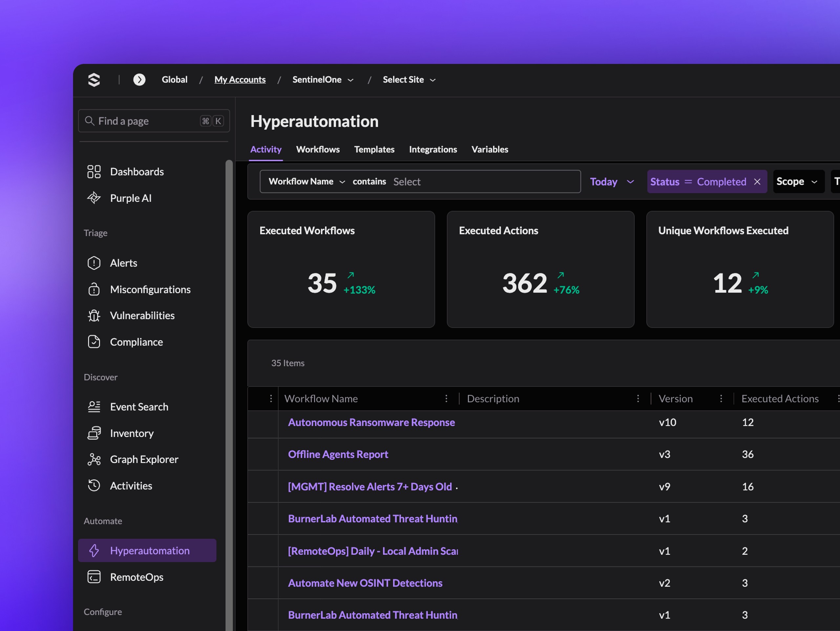Image resolution: width=840 pixels, height=631 pixels.
Task: Click the Purple AI sparkle icon
Action: [94, 198]
